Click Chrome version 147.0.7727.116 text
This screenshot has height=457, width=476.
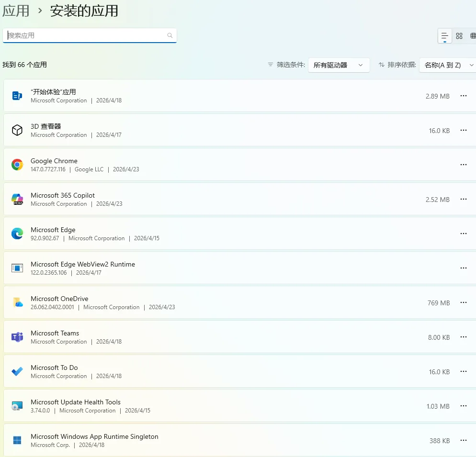[48, 169]
